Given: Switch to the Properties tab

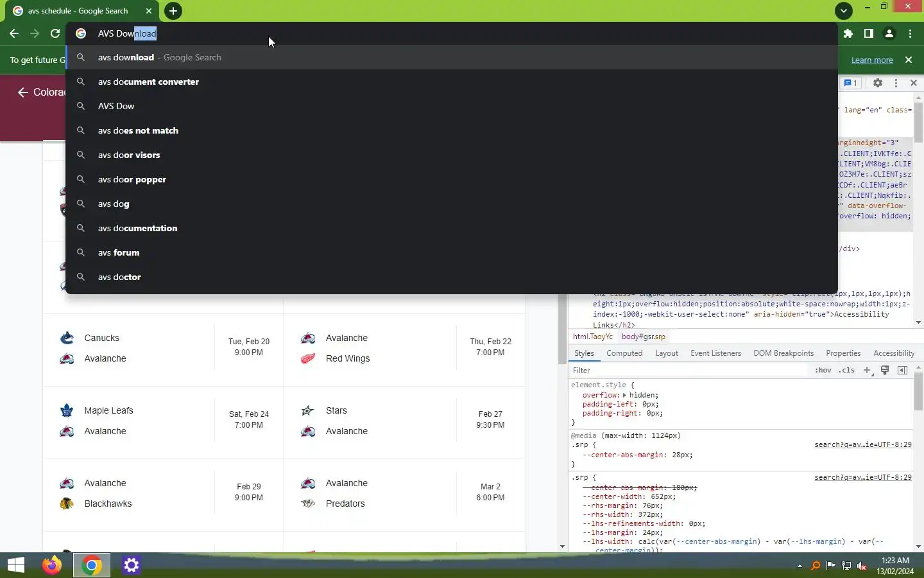Looking at the screenshot, I should 843,353.
